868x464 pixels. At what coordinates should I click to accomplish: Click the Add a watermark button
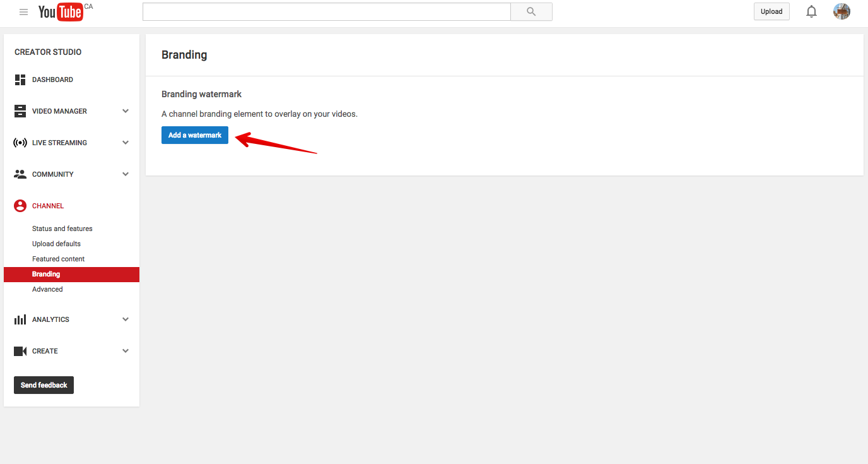tap(195, 135)
